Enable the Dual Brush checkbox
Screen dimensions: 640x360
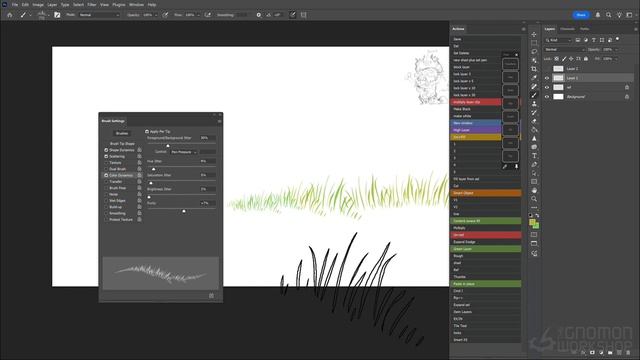tap(106, 169)
